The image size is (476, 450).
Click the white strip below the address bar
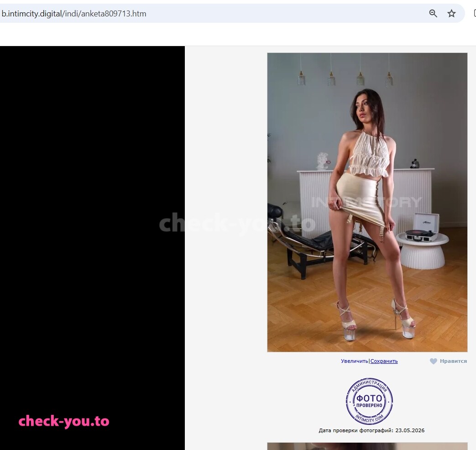(238, 34)
